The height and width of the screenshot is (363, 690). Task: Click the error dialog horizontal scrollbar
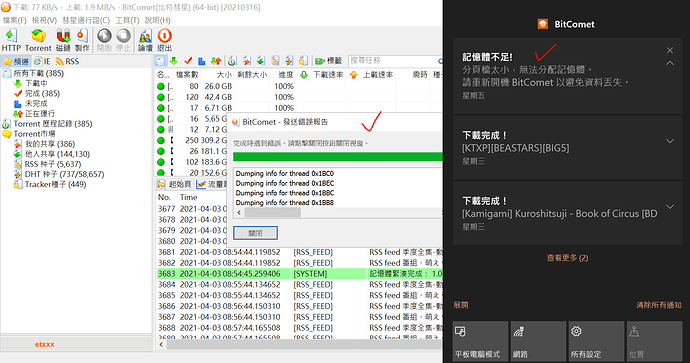pyautogui.click(x=338, y=213)
